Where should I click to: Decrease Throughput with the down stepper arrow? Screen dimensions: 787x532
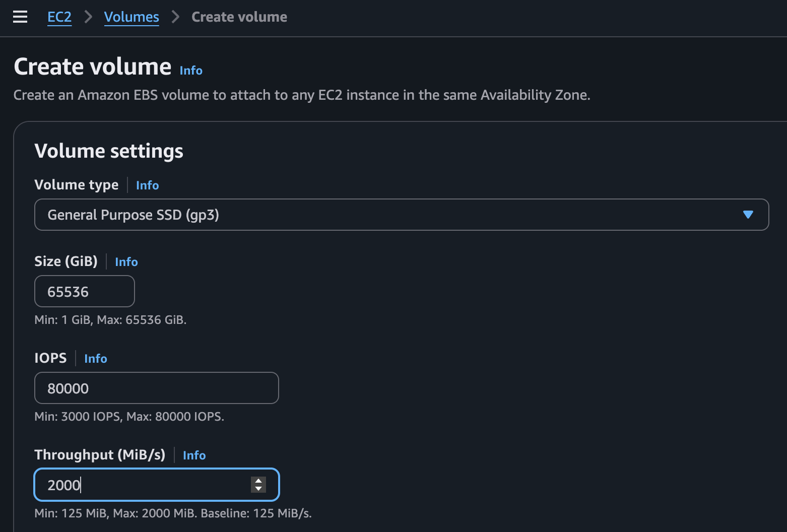pos(258,489)
